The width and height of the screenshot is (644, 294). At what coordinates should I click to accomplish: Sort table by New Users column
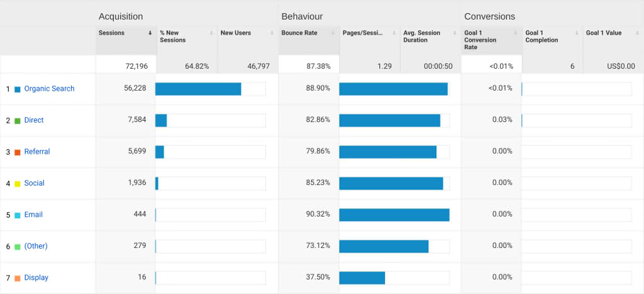(236, 33)
